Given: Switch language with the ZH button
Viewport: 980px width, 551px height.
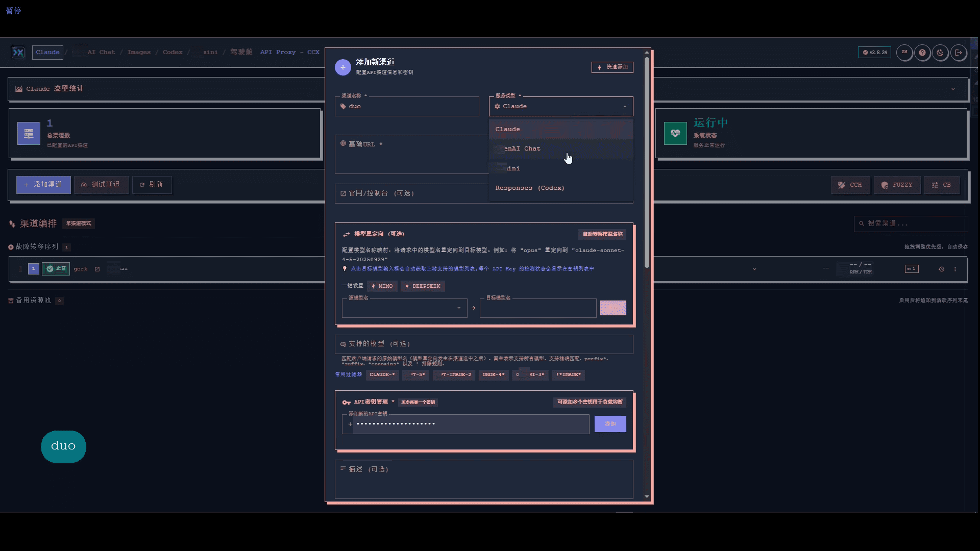Looking at the screenshot, I should click(x=904, y=52).
